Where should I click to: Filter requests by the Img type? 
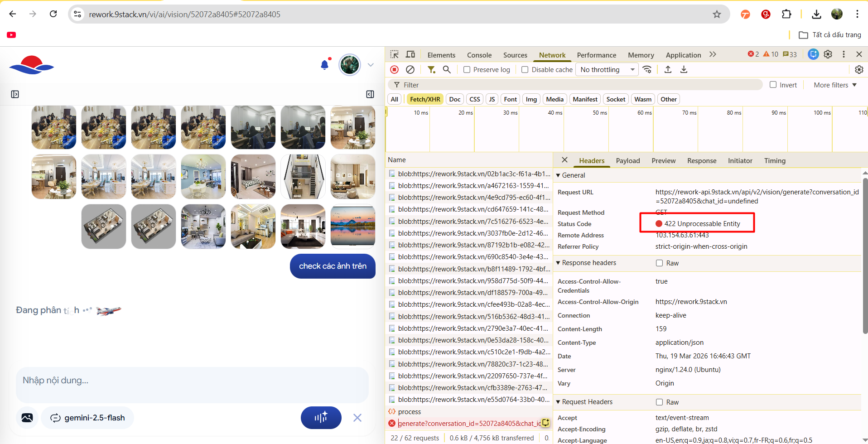[531, 99]
